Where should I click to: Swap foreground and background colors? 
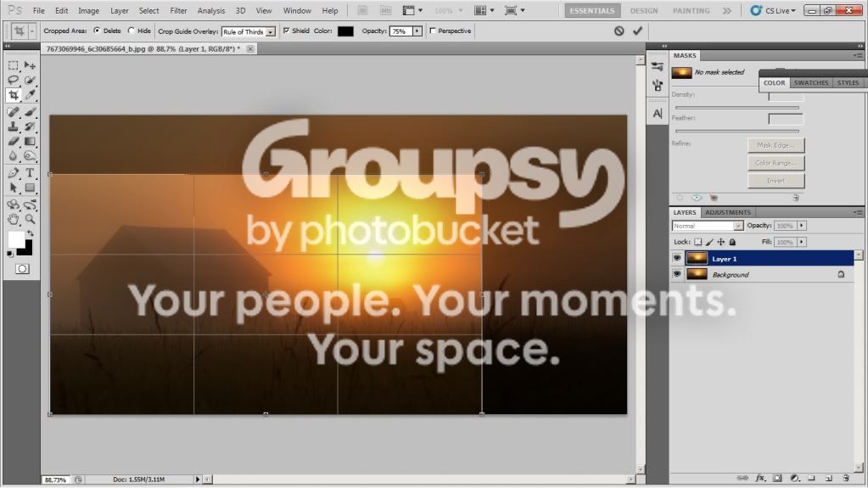click(31, 233)
